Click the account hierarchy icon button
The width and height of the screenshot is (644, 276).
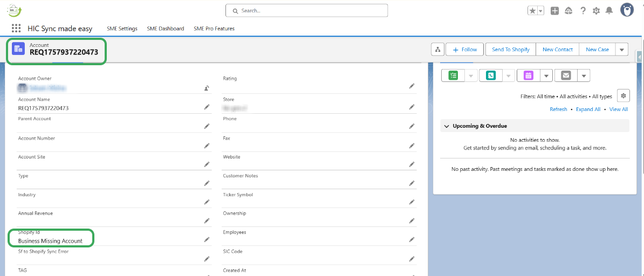(437, 50)
